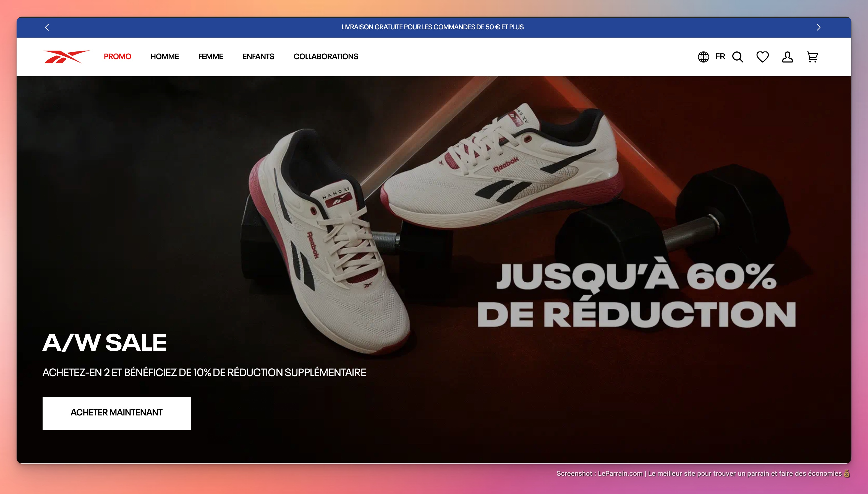The width and height of the screenshot is (868, 494).
Task: Open the search magnifier icon
Action: click(738, 57)
